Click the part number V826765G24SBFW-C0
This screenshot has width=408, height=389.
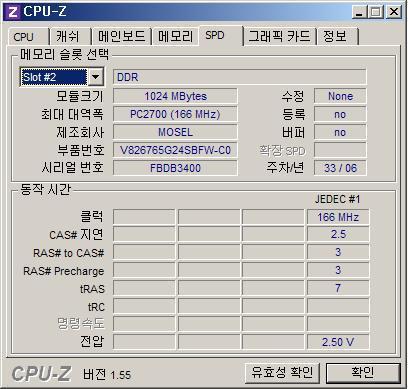[x=175, y=150]
